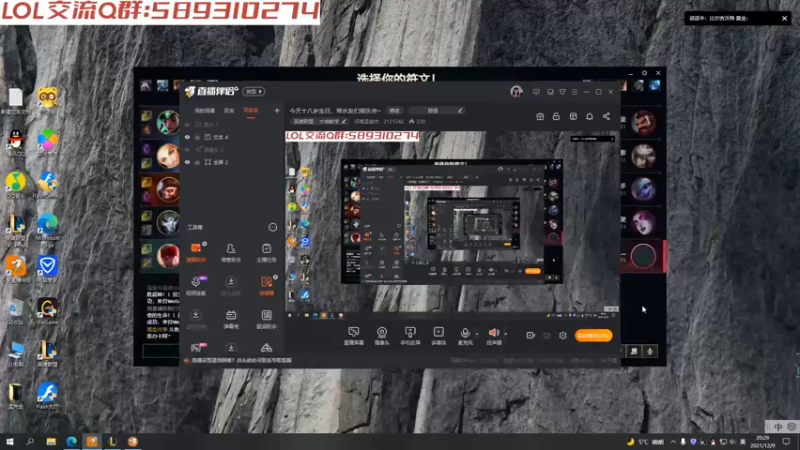The width and height of the screenshot is (800, 450).
Task: Select empty summoner slot in League client
Action: tap(643, 256)
